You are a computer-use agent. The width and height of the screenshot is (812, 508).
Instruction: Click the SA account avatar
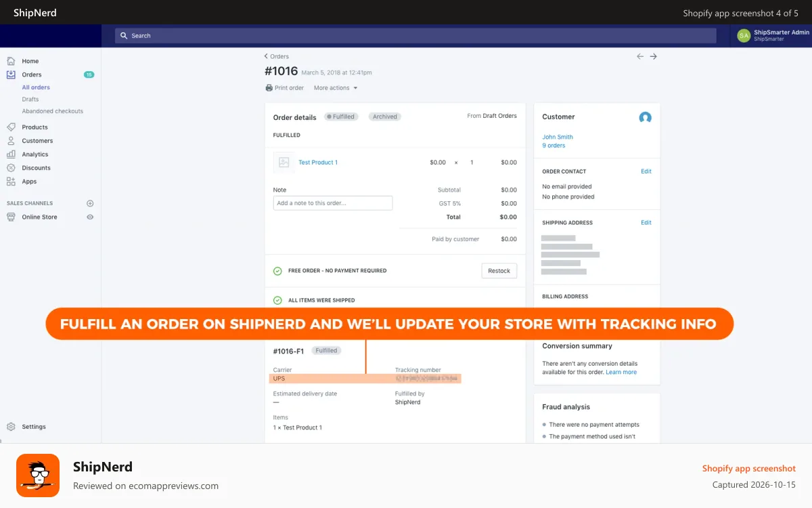pos(744,35)
